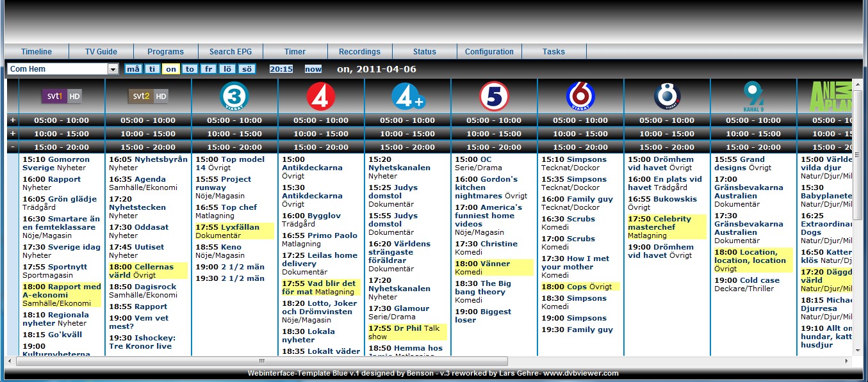Expand 10:00 - 15:00 header under TV4
The height and width of the screenshot is (382, 868).
click(x=321, y=134)
